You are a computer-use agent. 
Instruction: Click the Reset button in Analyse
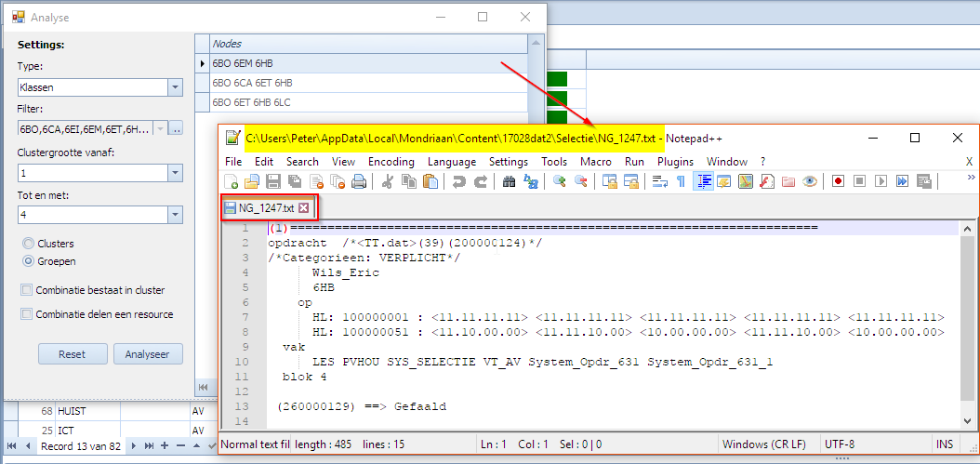73,354
